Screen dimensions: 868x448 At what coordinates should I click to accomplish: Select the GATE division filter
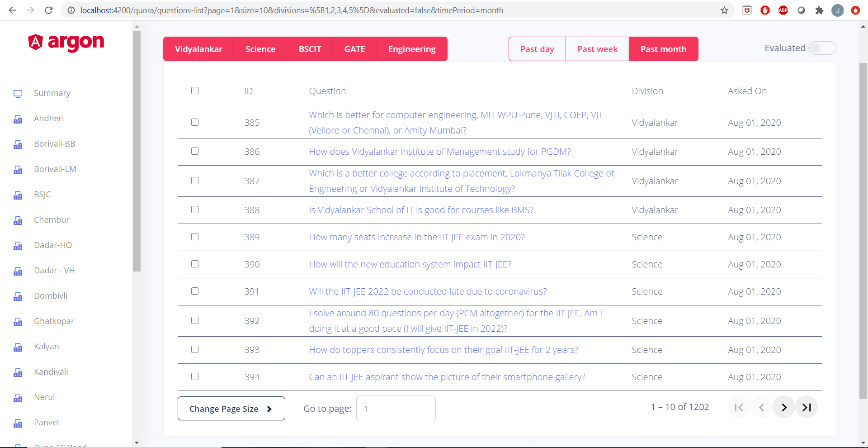click(x=354, y=49)
